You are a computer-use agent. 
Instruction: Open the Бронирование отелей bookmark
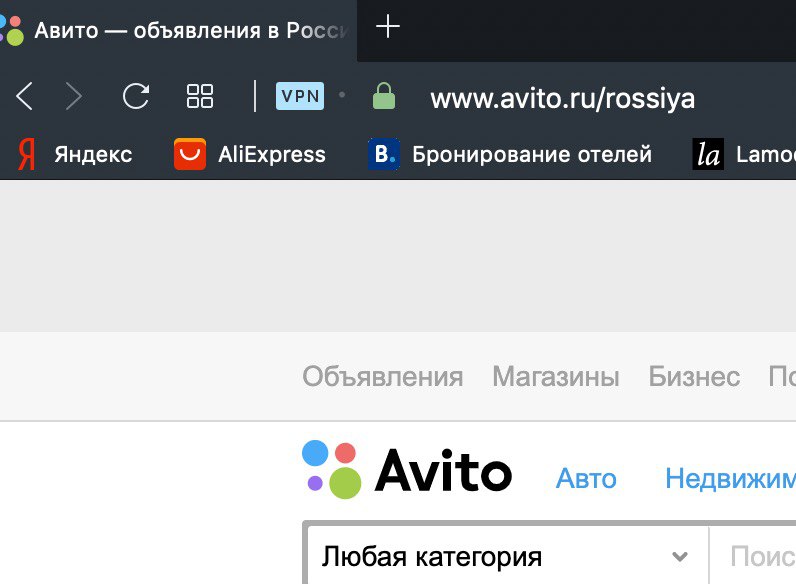coord(510,154)
